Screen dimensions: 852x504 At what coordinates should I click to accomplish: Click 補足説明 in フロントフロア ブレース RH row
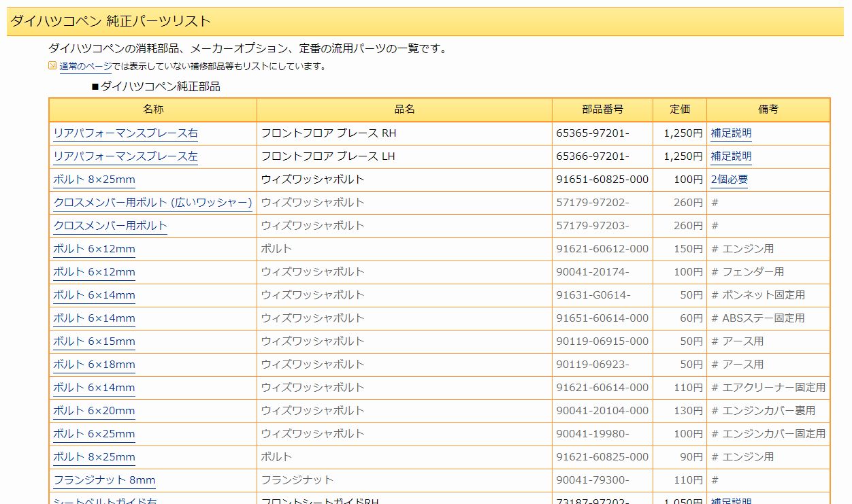pyautogui.click(x=731, y=133)
